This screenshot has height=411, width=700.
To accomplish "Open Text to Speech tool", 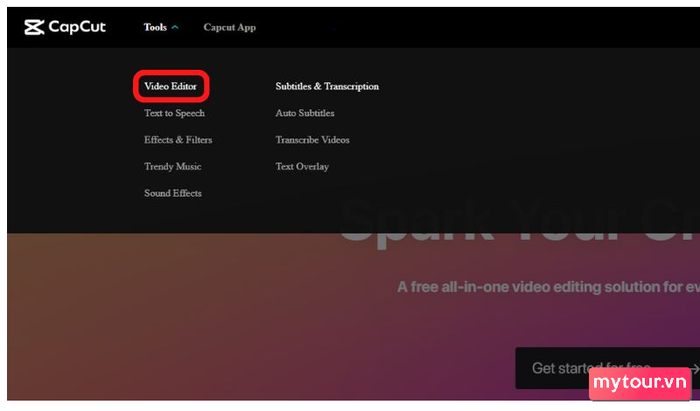I will [174, 113].
